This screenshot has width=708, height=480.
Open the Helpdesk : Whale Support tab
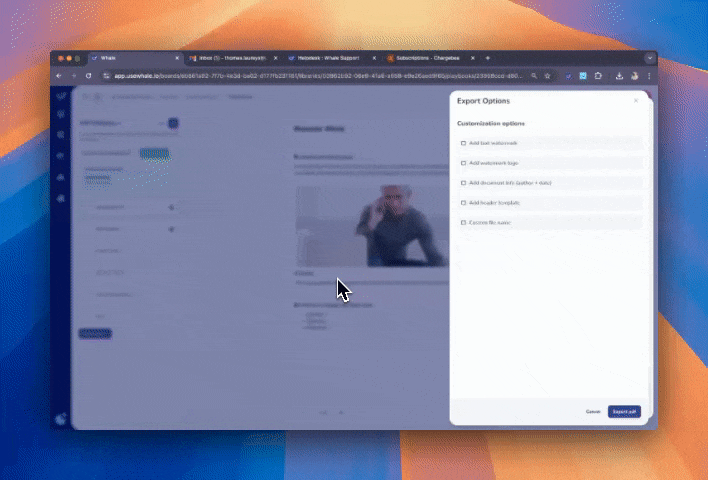click(x=331, y=58)
